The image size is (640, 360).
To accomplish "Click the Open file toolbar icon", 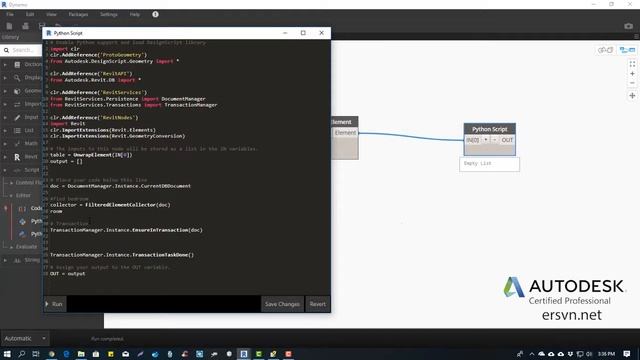I will click(x=25, y=26).
